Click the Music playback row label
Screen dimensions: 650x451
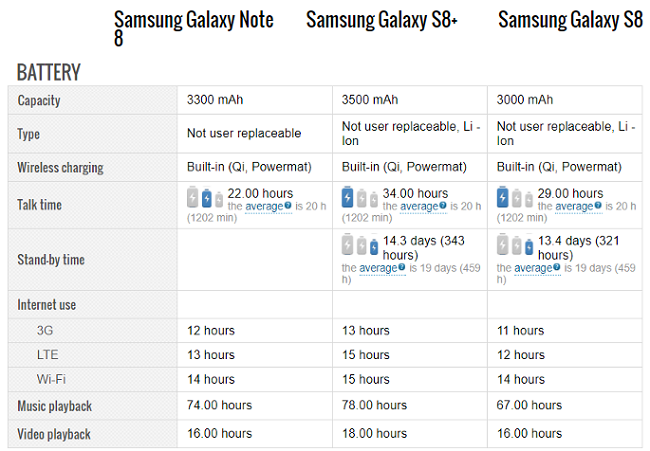click(54, 406)
